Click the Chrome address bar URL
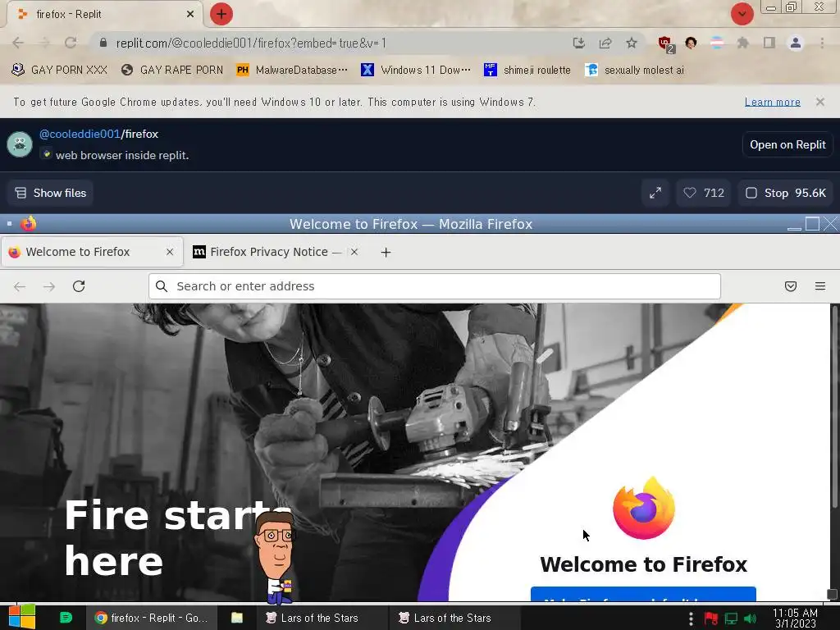This screenshot has height=630, width=840. click(x=251, y=43)
